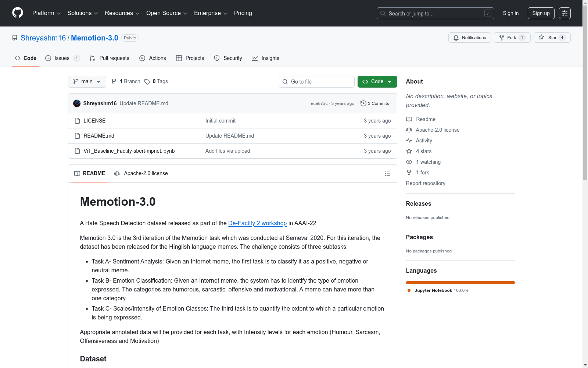Screen dimensions: 588x368
Task: Click the Update README.md message in header
Action: [144, 103]
